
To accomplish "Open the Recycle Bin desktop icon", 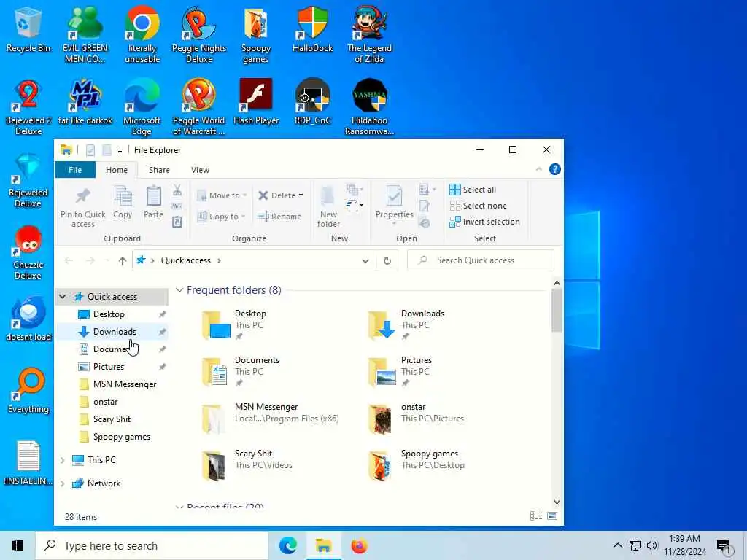I will point(28,29).
